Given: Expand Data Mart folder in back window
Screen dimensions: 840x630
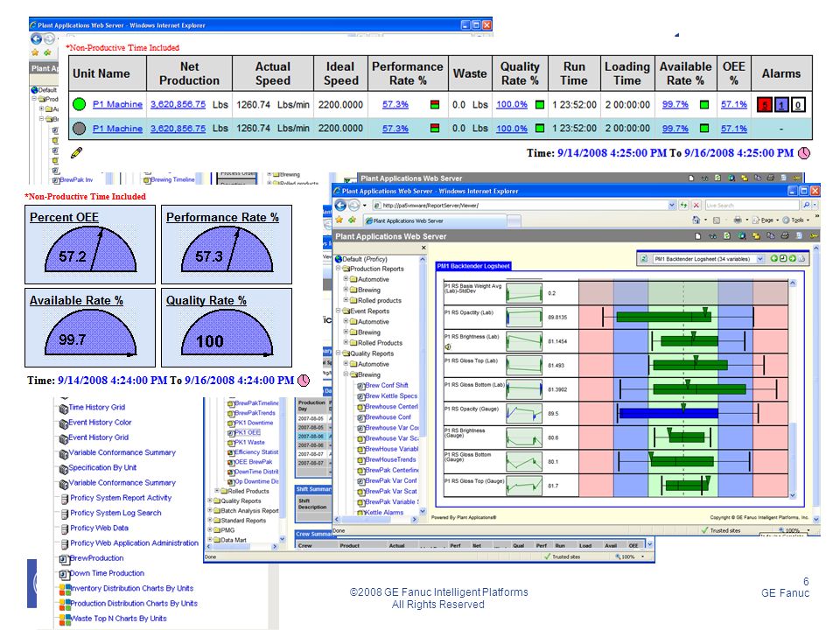Looking at the screenshot, I should tap(211, 540).
